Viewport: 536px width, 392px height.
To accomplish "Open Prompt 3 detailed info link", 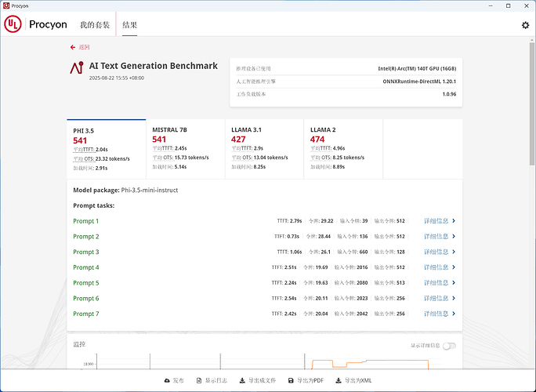I will [x=439, y=252].
